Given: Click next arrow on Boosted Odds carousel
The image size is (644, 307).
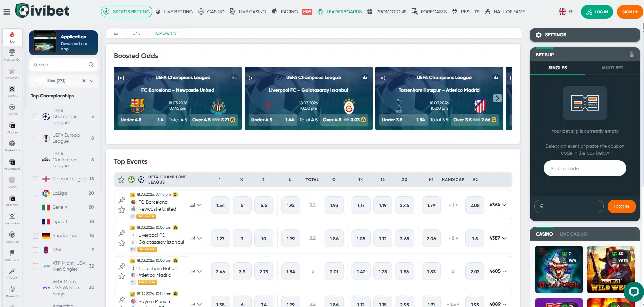Looking at the screenshot, I should point(497,98).
